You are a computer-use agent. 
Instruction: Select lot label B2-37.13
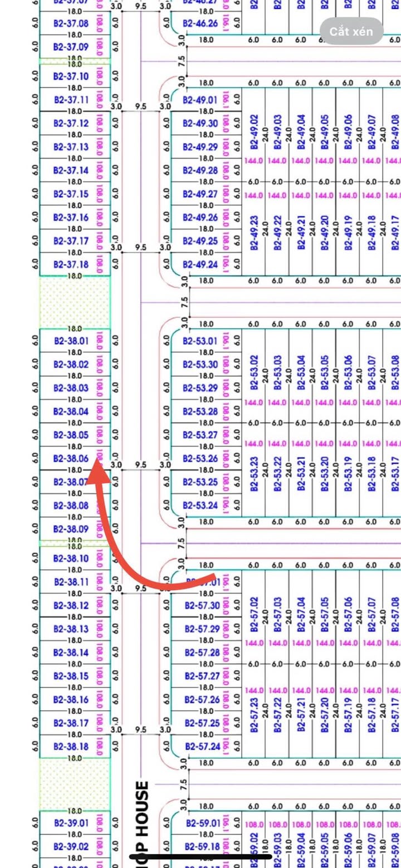click(71, 147)
